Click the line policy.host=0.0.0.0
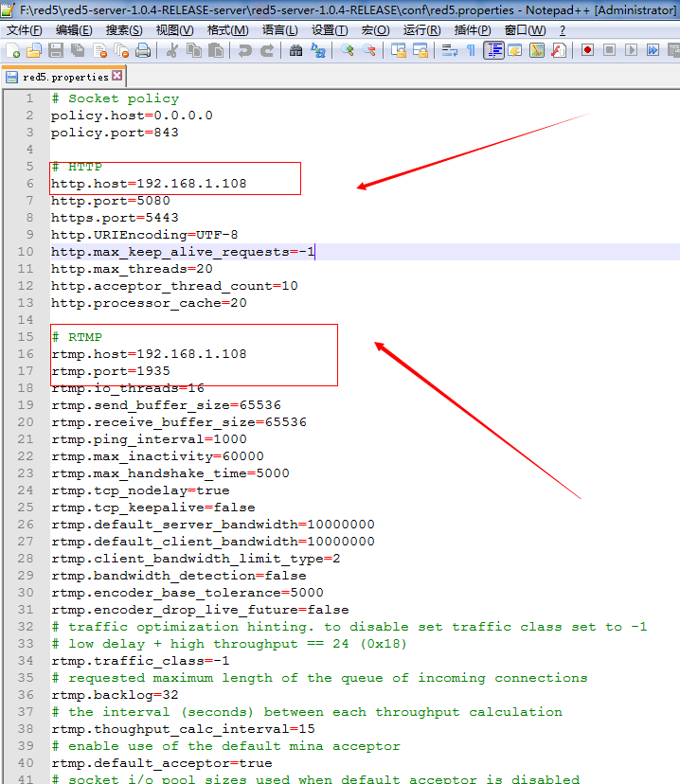This screenshot has height=784, width=680. point(132,116)
